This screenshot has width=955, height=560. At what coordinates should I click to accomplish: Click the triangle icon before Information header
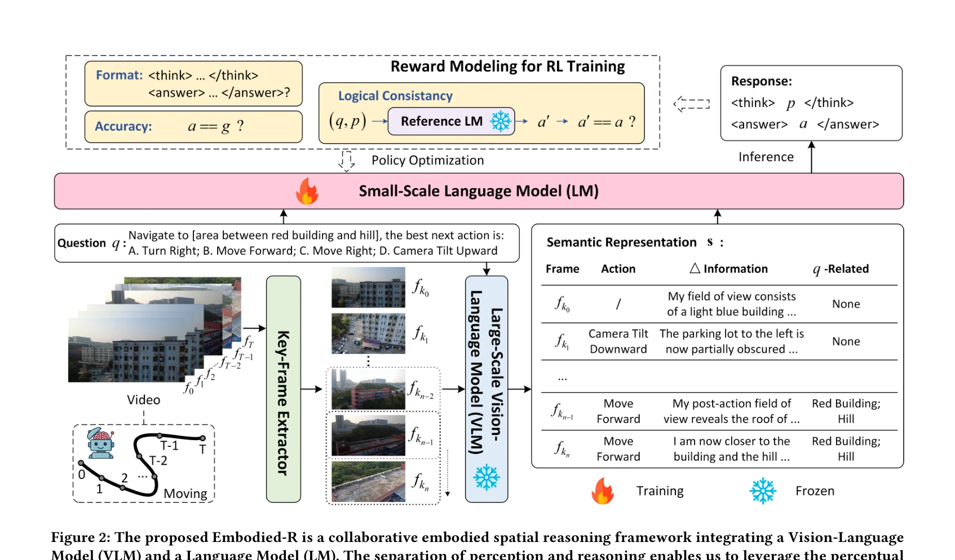695,268
